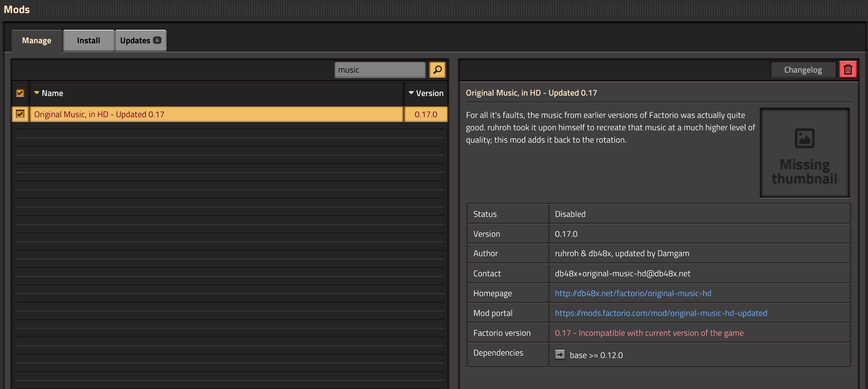Screen dimensions: 868x389
Task: Click the Missing thumbnail image placeholder
Action: click(x=804, y=153)
